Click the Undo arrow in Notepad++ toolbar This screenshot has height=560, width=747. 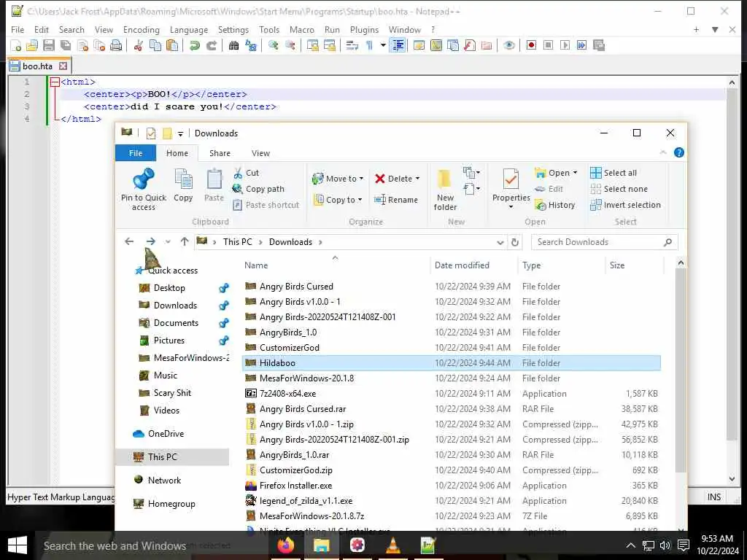[194, 46]
